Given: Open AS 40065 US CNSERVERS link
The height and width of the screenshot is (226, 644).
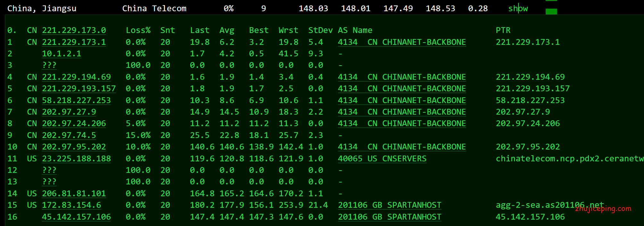Looking at the screenshot, I should point(382,159).
